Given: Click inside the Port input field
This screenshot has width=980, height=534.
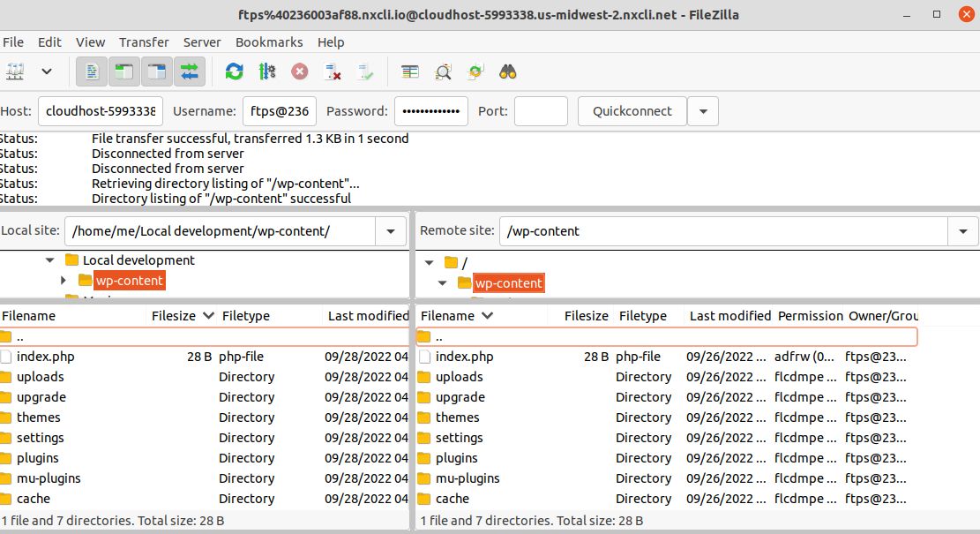Looking at the screenshot, I should 541,111.
